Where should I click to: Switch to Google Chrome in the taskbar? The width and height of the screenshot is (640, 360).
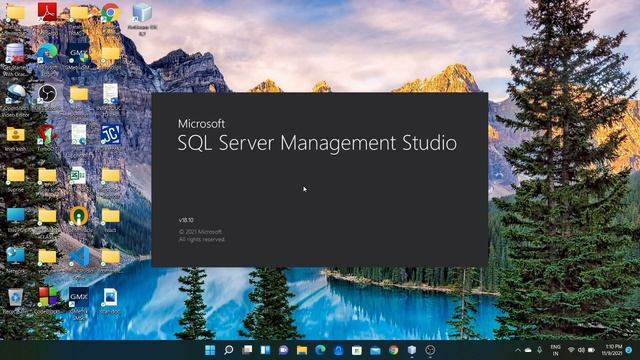pos(393,350)
